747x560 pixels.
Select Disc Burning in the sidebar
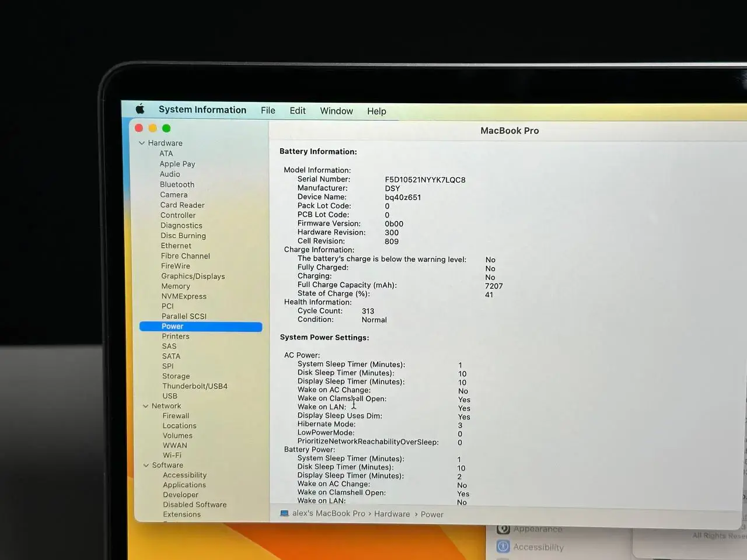[183, 236]
